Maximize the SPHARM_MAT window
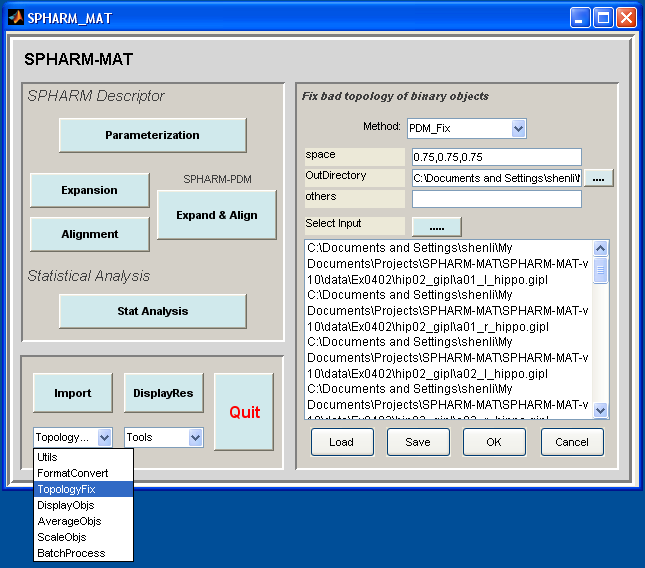645x568 pixels. tap(603, 18)
